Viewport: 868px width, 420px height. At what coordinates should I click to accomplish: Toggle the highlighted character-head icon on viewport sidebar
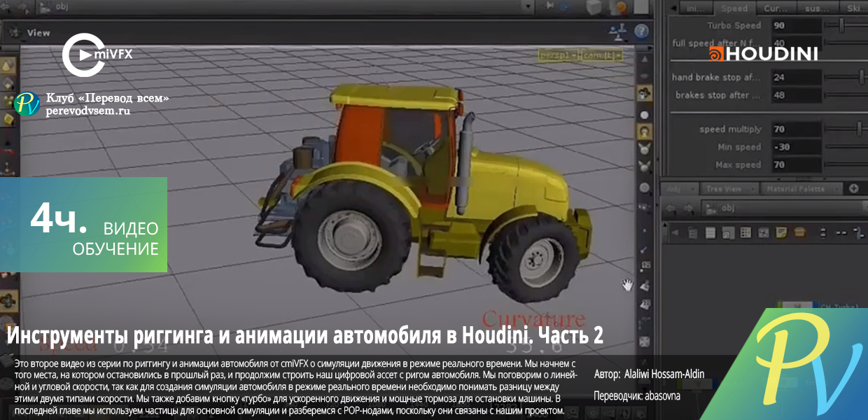(644, 131)
